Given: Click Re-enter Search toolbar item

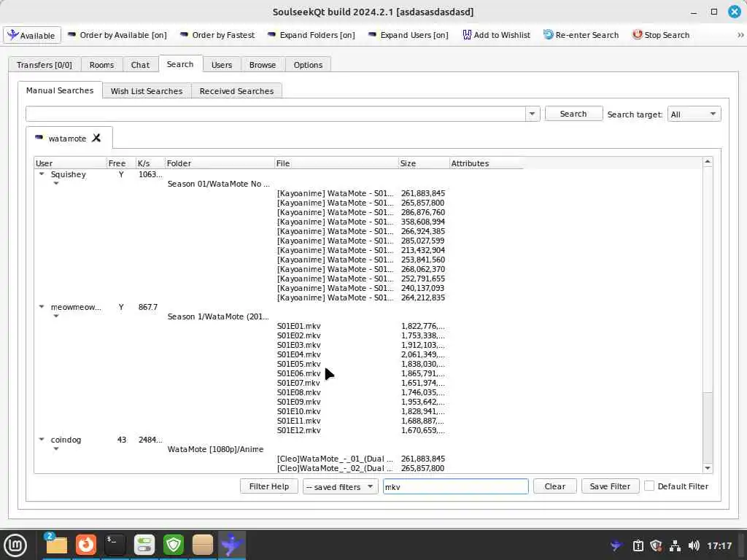Looking at the screenshot, I should tap(581, 35).
